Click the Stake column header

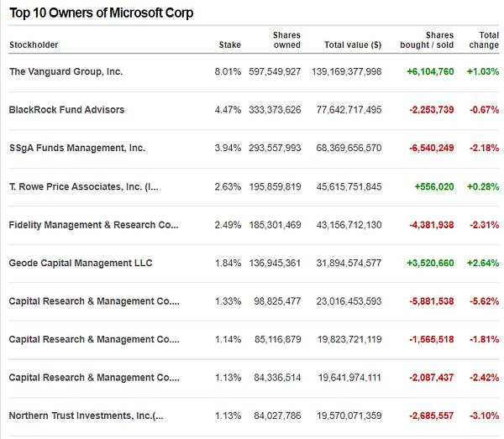click(x=230, y=45)
